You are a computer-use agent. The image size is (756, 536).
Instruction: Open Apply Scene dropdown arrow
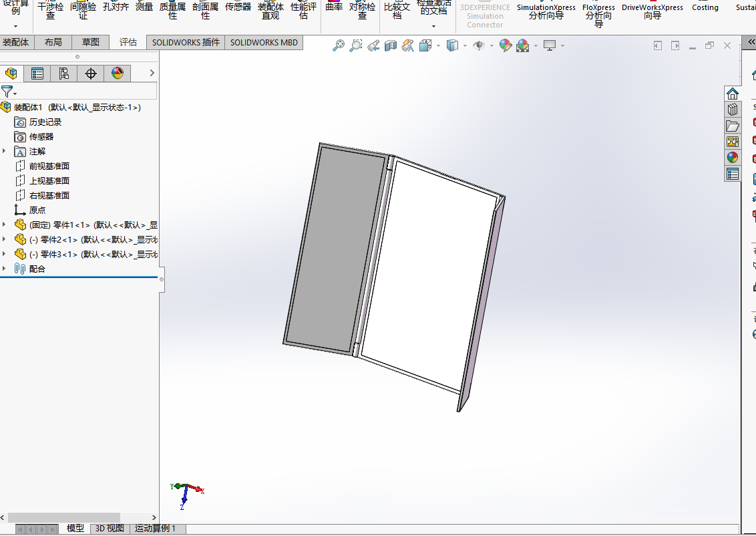click(536, 46)
